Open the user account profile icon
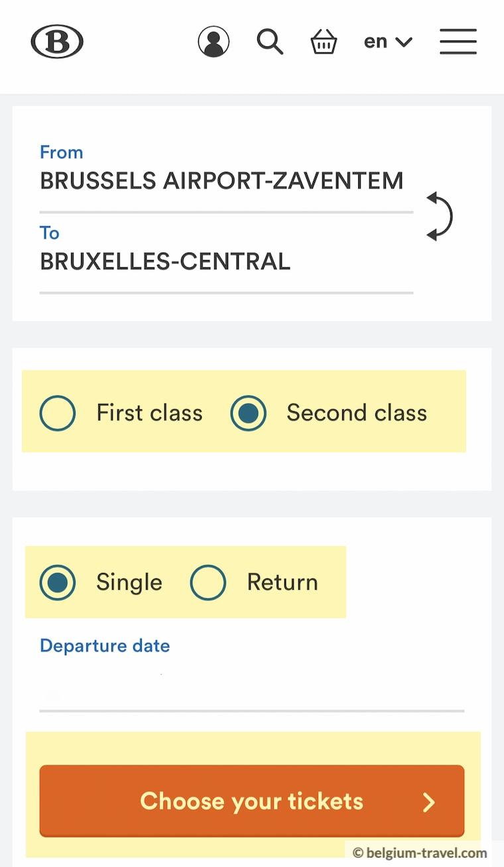This screenshot has width=504, height=867. pos(214,41)
